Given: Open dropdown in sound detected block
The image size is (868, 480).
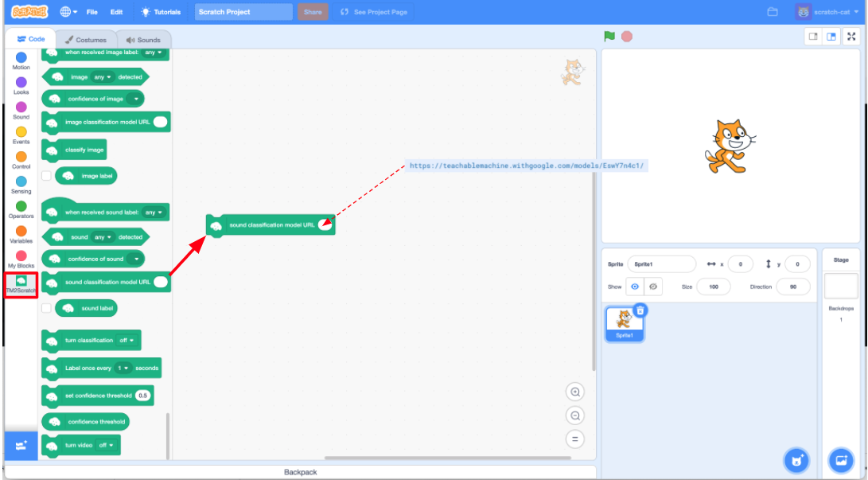Looking at the screenshot, I should (x=103, y=237).
